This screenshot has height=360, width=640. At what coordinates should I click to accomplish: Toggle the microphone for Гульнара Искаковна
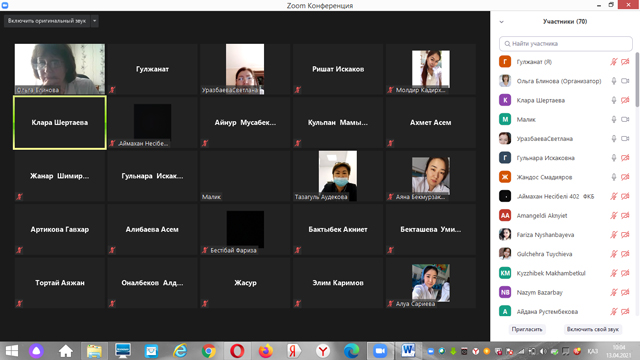click(613, 158)
